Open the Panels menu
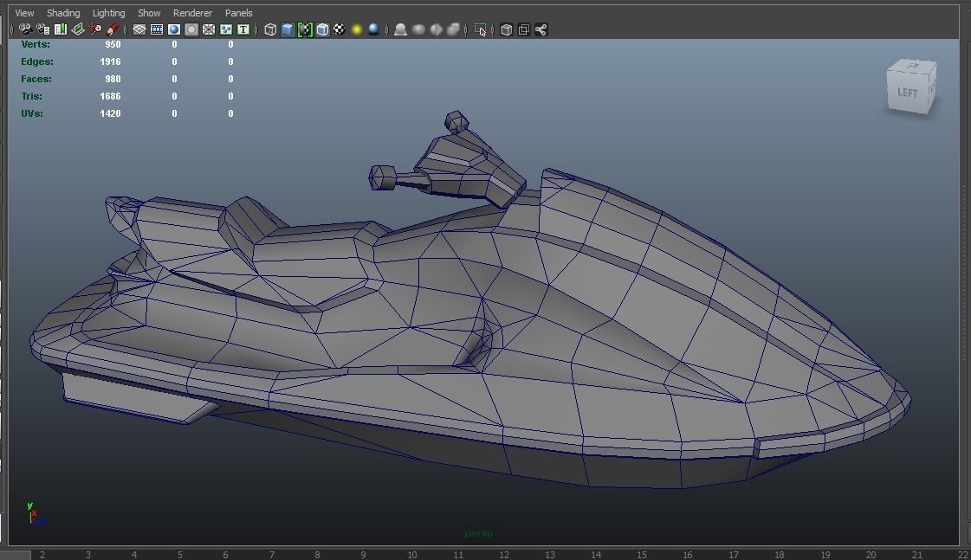 point(238,12)
